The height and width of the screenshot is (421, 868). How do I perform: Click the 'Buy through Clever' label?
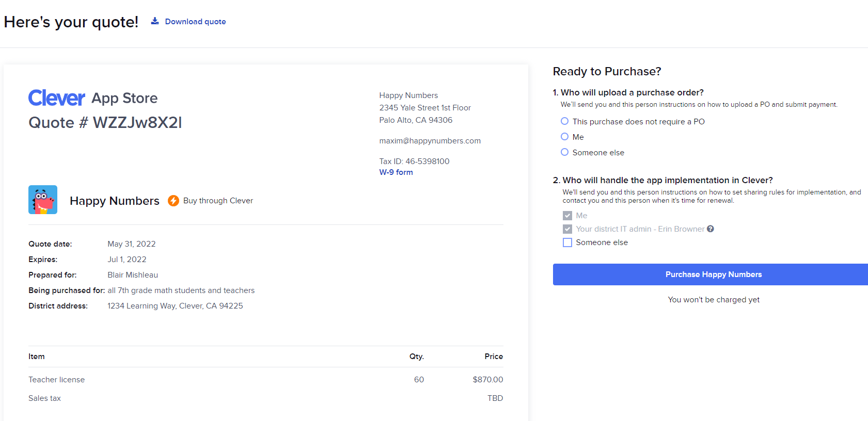pyautogui.click(x=218, y=201)
